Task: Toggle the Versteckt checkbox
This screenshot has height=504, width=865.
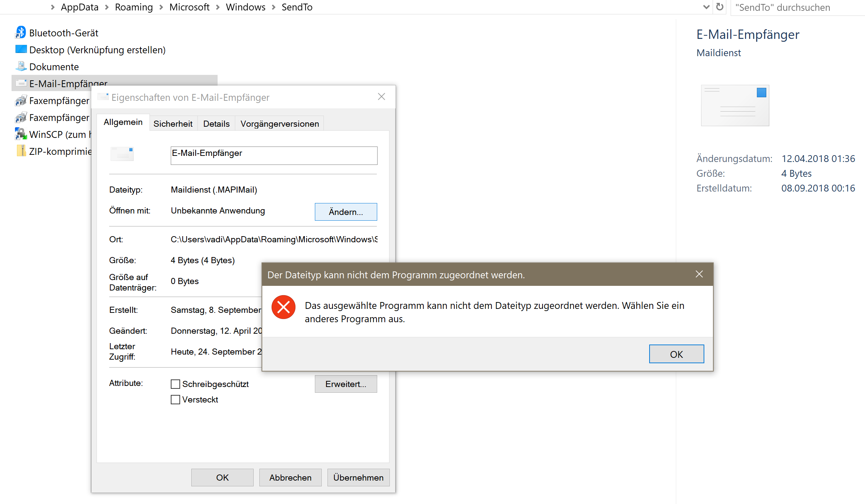Action: coord(175,400)
